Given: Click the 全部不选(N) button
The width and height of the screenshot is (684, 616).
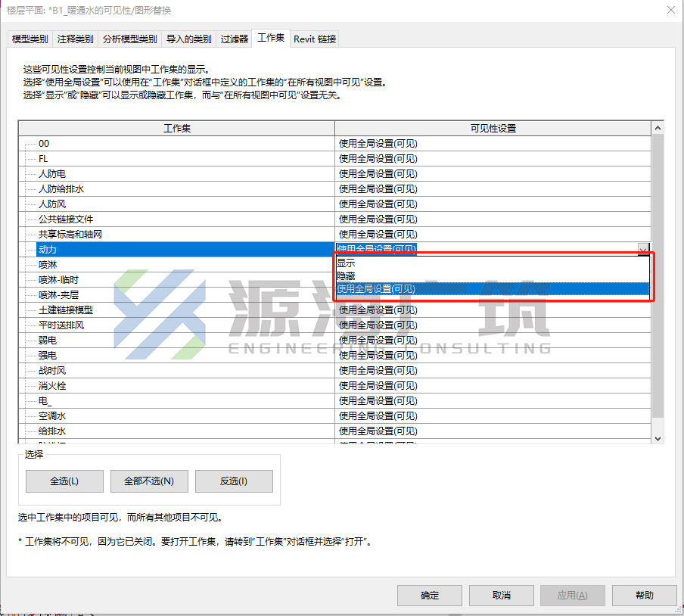Looking at the screenshot, I should point(149,481).
